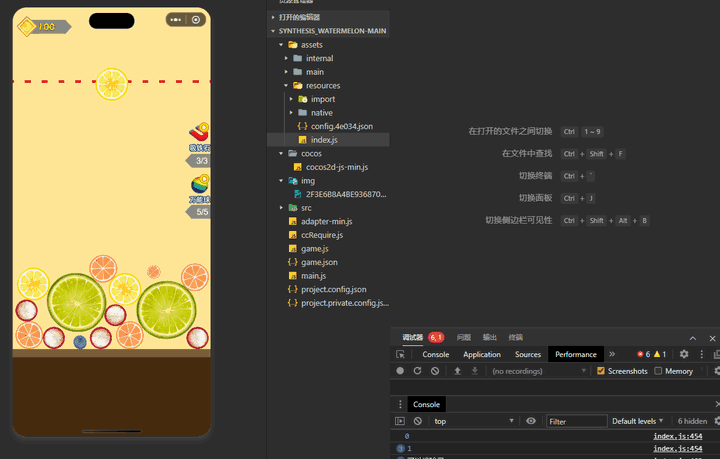Enable the Memory checkbox
The height and width of the screenshot is (459, 720).
[658, 371]
